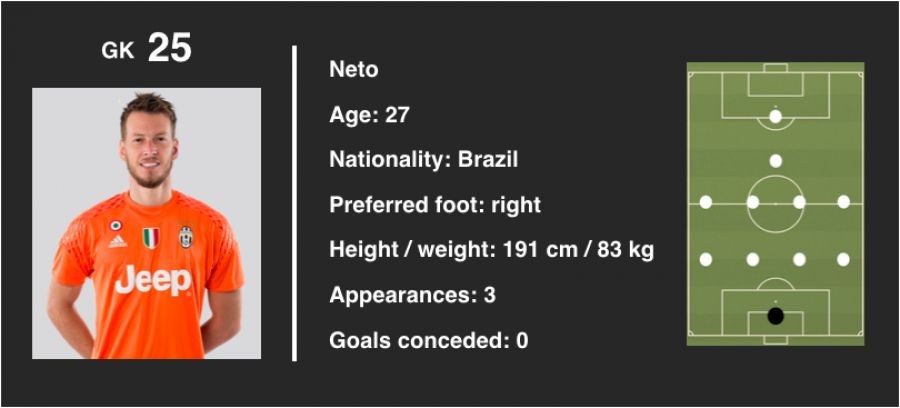Screen dimensions: 900x408
Task: Select the rightmost midfielder dot on the halfway line
Action: (844, 202)
